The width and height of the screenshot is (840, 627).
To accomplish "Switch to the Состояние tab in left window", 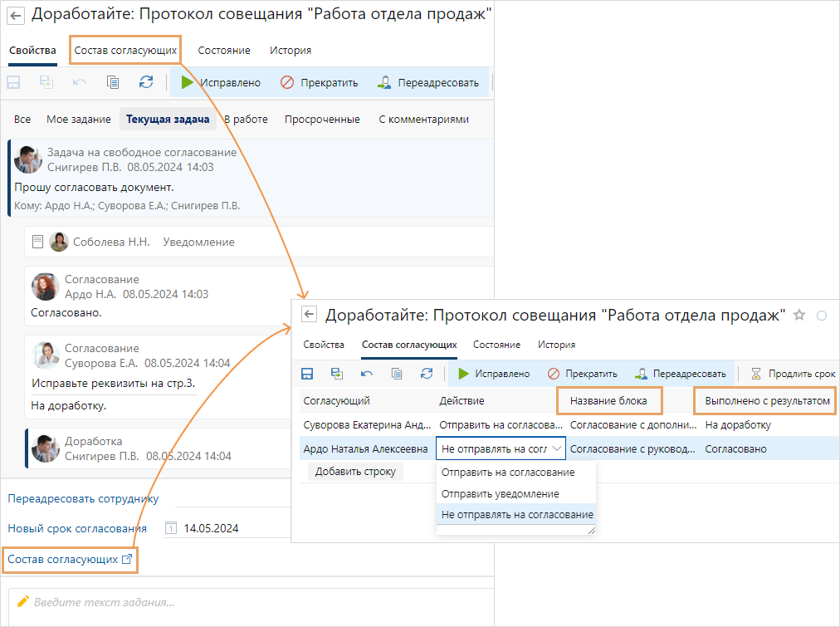I will click(224, 50).
